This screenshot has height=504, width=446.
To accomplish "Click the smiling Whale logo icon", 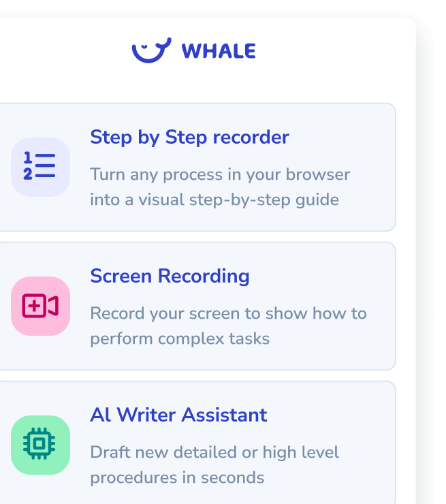I will click(x=151, y=50).
